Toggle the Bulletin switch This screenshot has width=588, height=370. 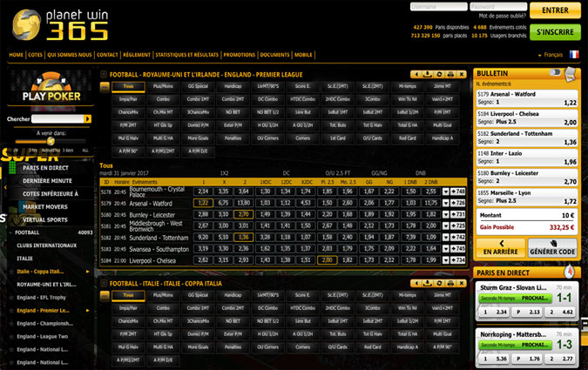[555, 72]
